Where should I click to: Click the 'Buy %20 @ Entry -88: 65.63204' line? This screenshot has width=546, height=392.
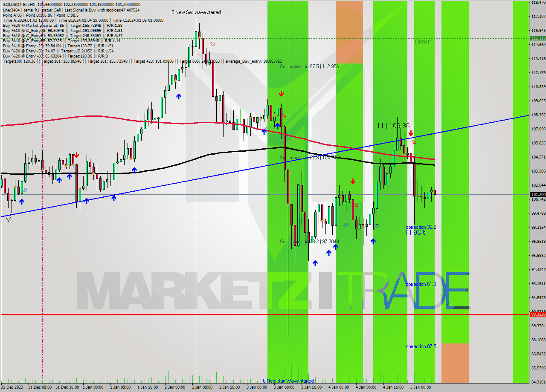pyautogui.click(x=55, y=56)
